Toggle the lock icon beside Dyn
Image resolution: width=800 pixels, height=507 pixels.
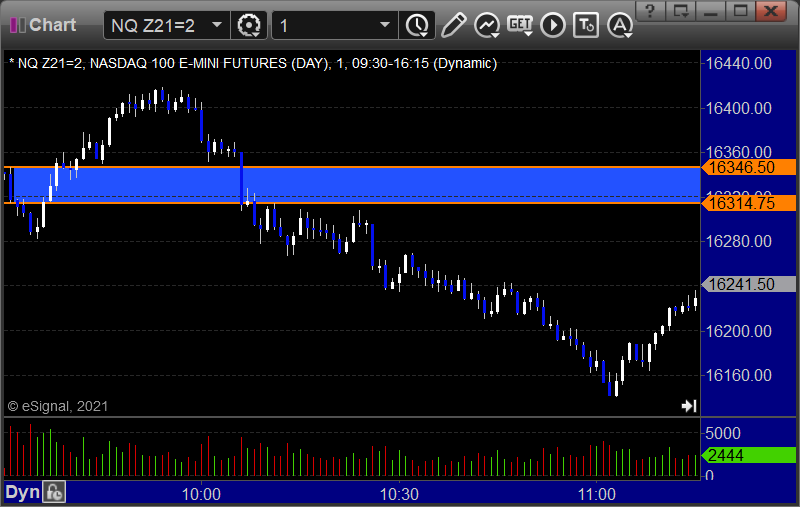point(54,492)
